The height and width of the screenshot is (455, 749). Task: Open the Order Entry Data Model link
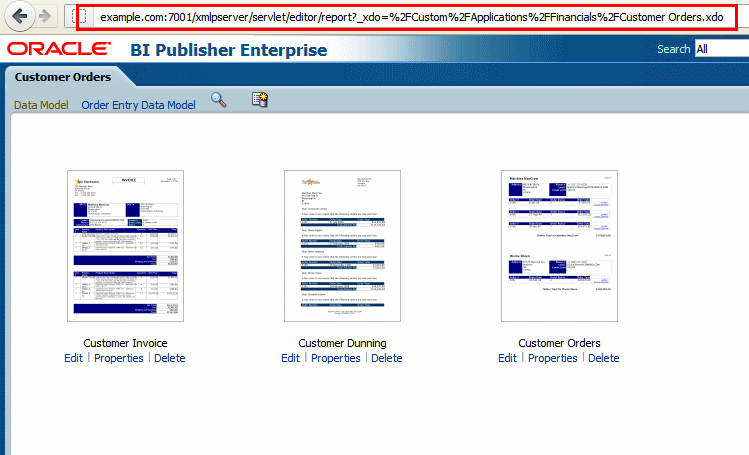tap(138, 105)
